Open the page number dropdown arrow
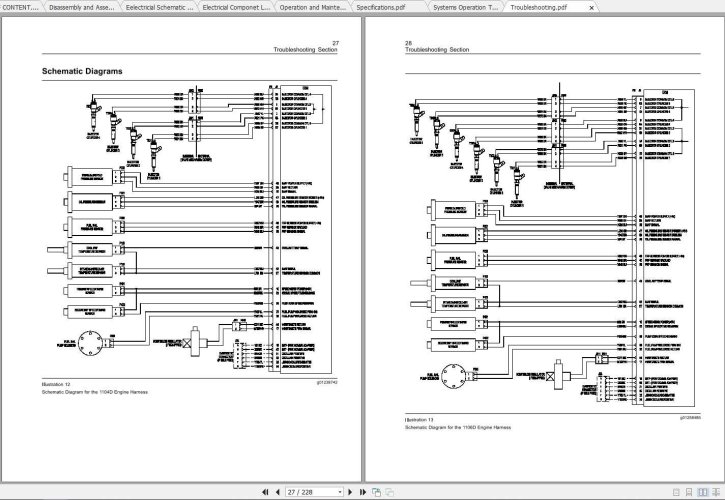 click(339, 492)
